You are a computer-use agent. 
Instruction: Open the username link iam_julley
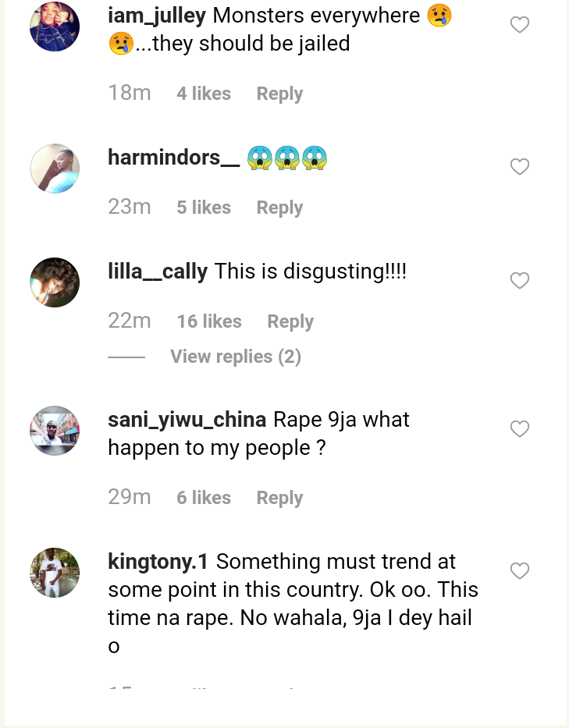tap(156, 15)
